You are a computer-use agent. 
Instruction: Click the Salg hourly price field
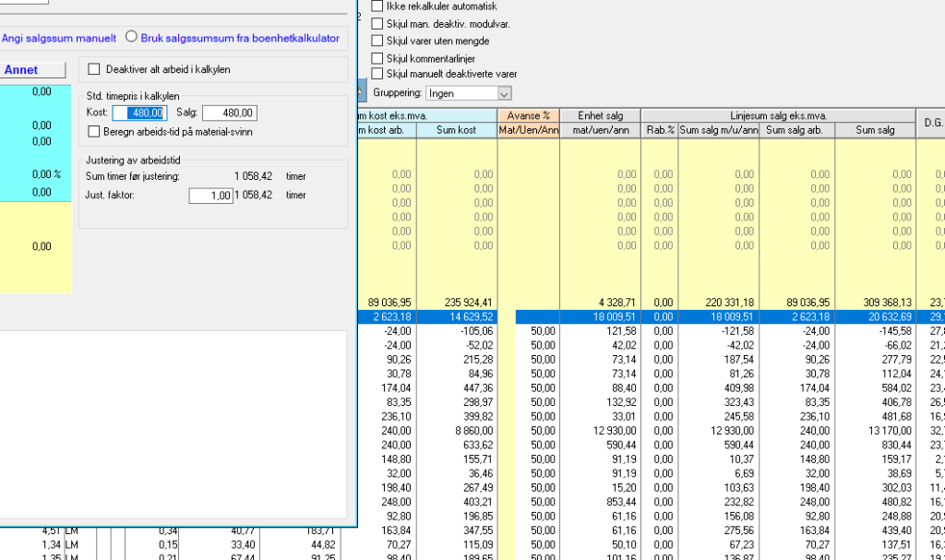[229, 113]
